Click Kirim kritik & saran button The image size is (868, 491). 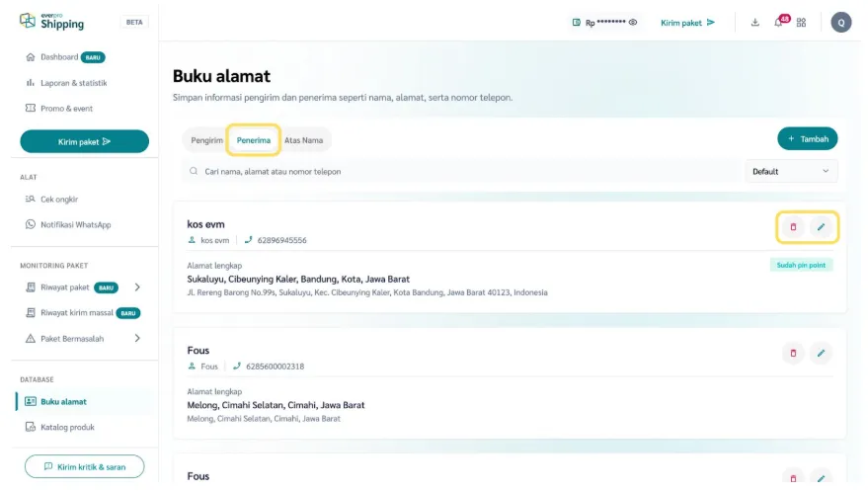point(84,466)
